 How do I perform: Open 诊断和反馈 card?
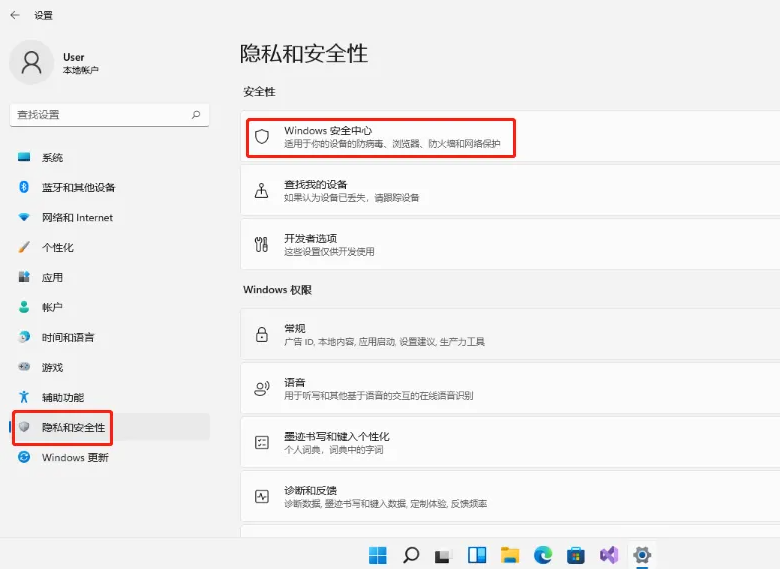click(510, 496)
